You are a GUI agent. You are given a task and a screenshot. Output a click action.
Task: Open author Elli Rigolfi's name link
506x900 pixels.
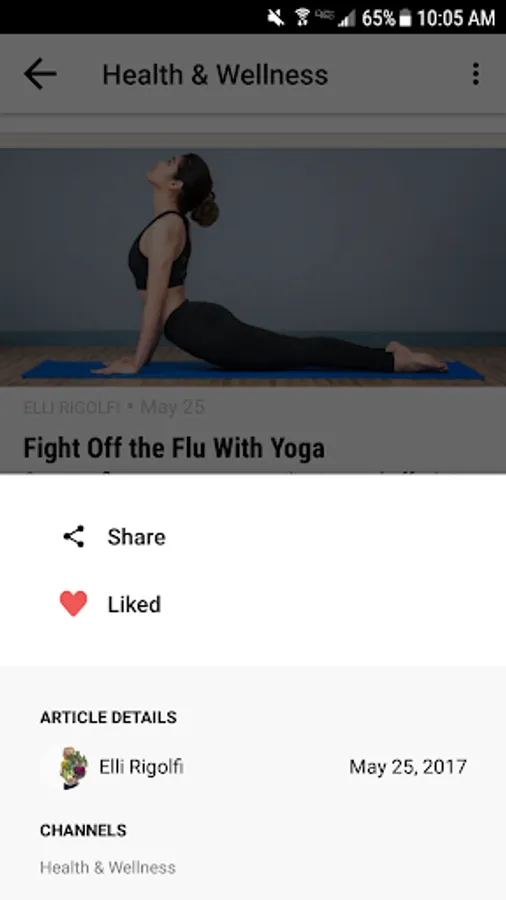142,767
